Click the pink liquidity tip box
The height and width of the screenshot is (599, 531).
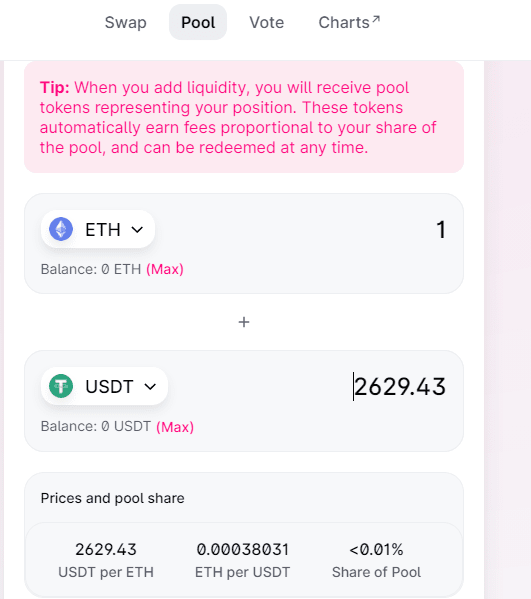[x=244, y=117]
